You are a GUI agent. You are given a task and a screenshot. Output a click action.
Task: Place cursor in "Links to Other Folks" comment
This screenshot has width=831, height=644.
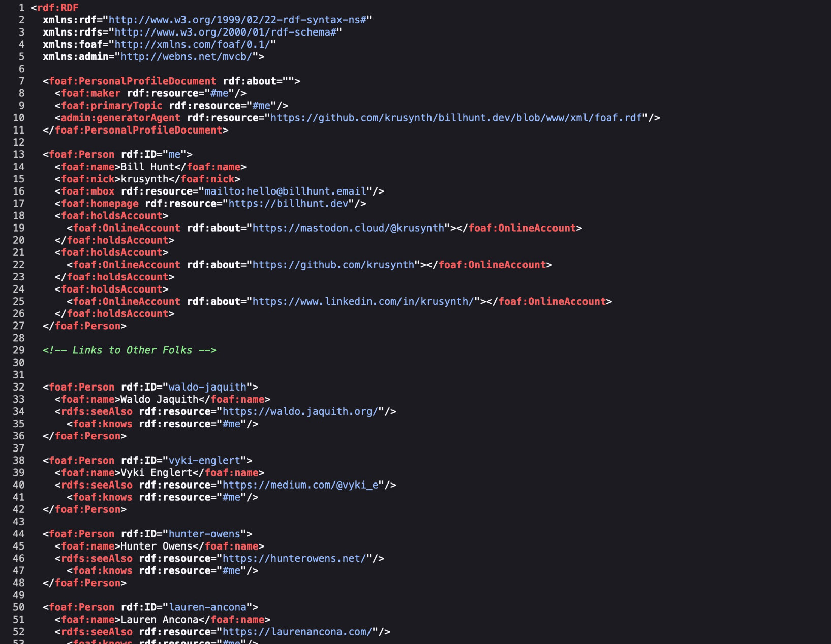[132, 350]
